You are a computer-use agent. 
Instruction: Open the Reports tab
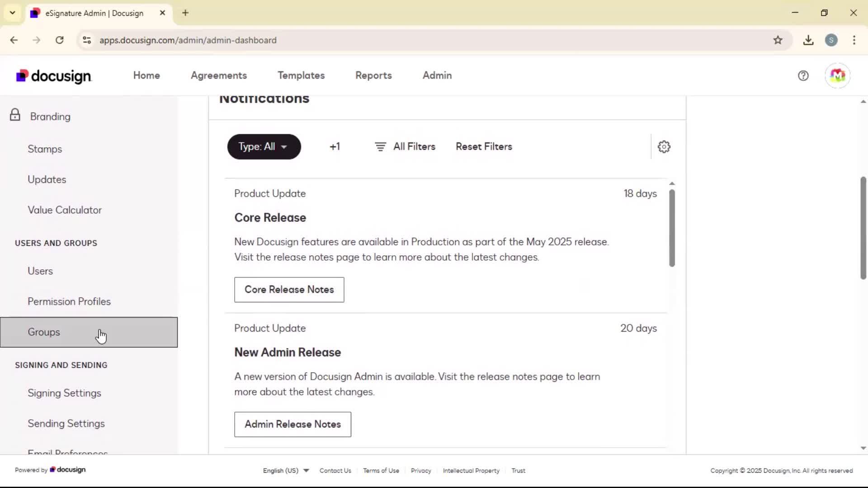coord(373,75)
